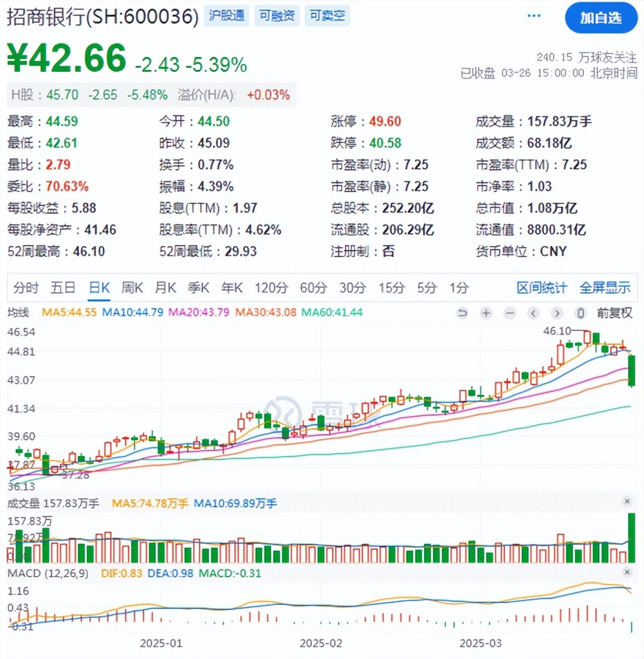Click the 46.10 high price marker on chart
The image size is (644, 659).
point(557,331)
